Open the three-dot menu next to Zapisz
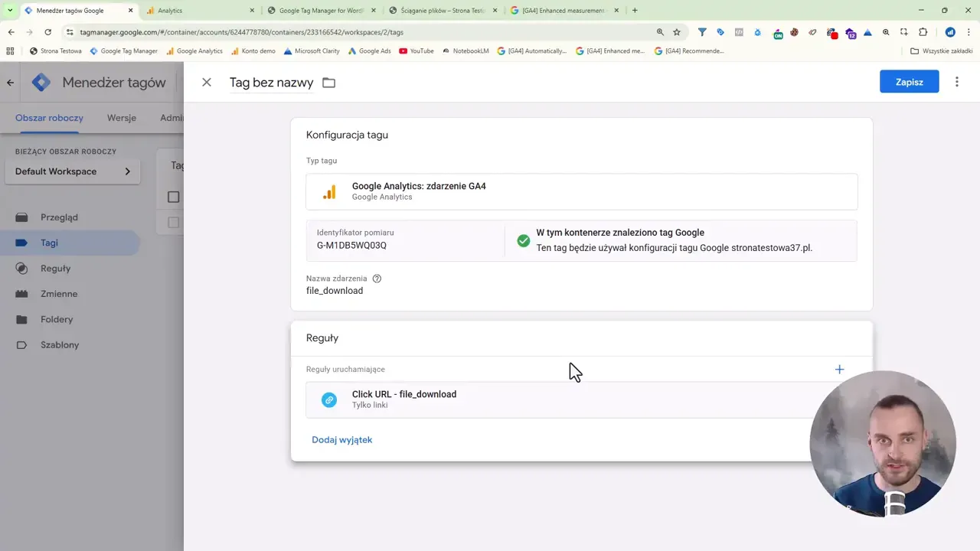 pos(957,82)
